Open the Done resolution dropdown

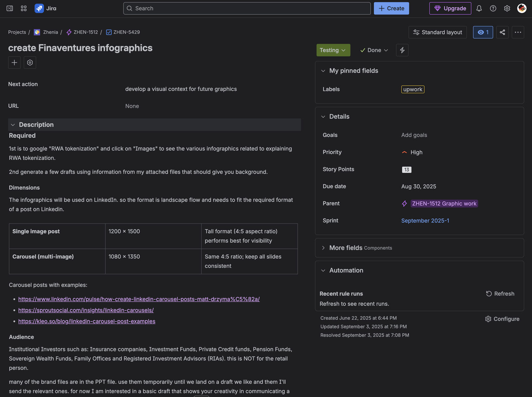374,50
